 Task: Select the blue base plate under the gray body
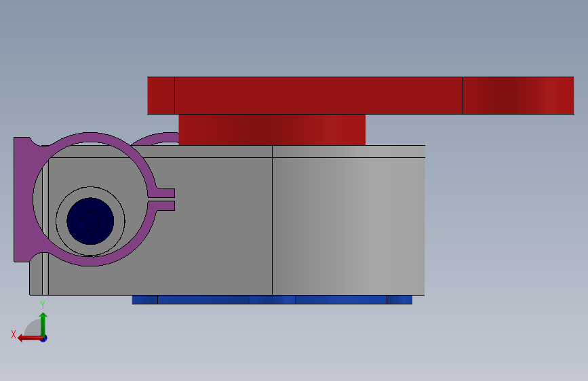(x=272, y=300)
